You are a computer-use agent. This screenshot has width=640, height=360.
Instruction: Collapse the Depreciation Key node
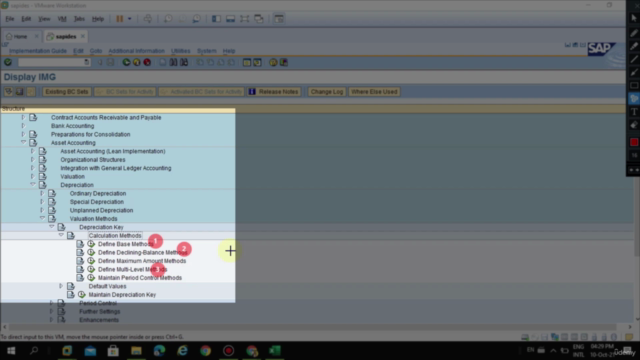coord(52,227)
